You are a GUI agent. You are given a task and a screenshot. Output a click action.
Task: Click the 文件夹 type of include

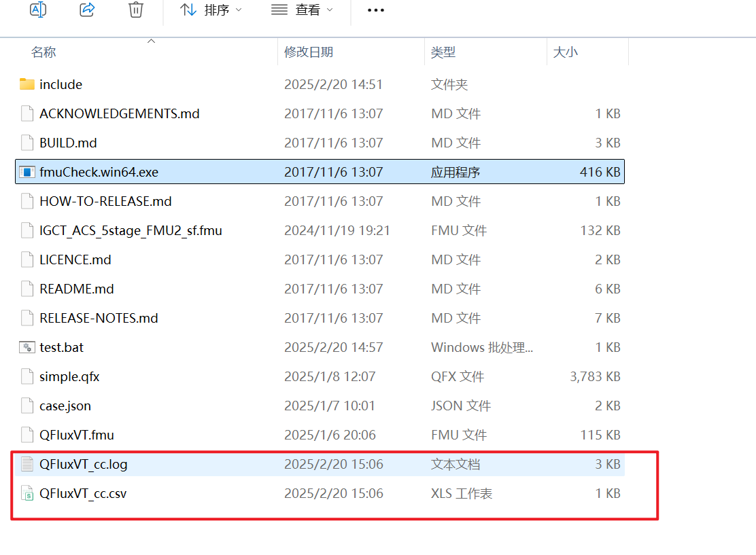[x=449, y=84]
